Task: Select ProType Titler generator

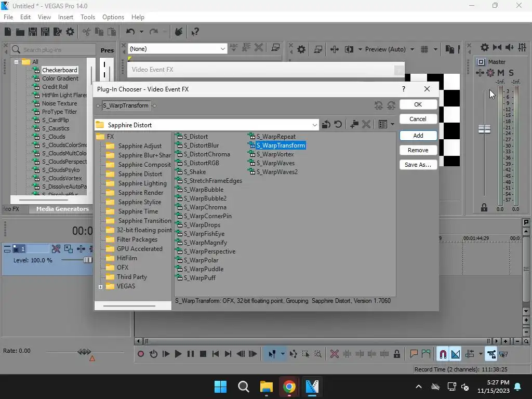Action: pyautogui.click(x=59, y=112)
